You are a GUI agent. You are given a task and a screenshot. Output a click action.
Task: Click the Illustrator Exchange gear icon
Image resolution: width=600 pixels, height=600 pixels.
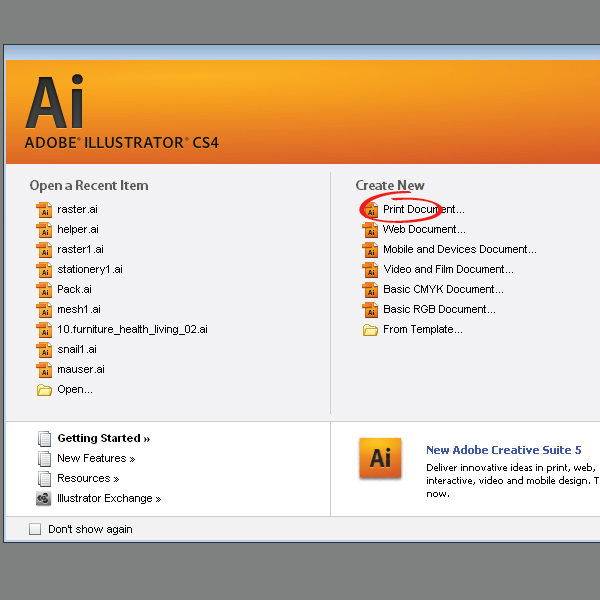(x=44, y=499)
